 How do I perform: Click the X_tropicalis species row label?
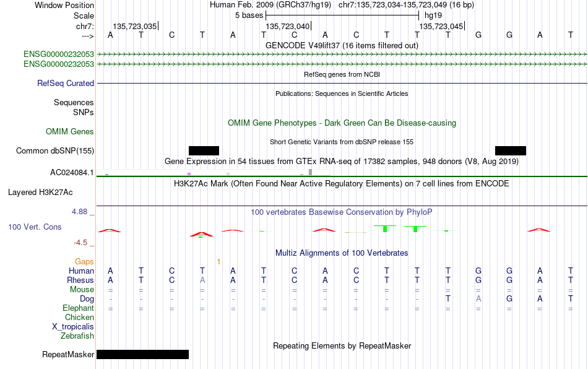click(73, 327)
